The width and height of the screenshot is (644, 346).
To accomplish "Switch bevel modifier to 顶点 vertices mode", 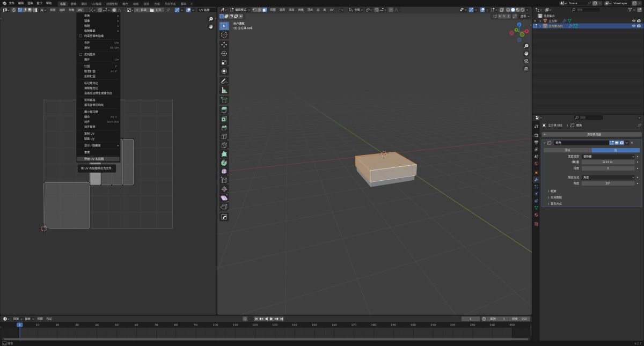I will (x=567, y=150).
